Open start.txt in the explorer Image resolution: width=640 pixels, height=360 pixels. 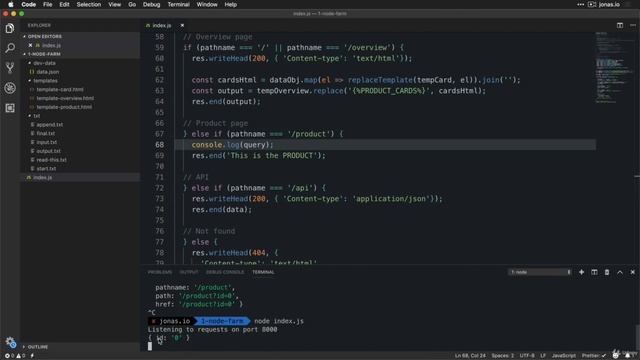coord(46,169)
